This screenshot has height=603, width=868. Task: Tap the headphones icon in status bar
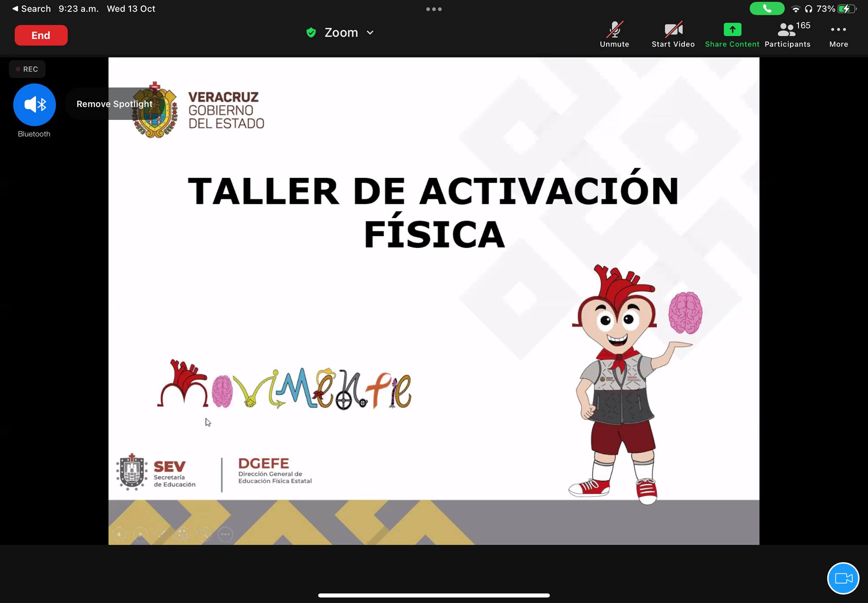[809, 9]
